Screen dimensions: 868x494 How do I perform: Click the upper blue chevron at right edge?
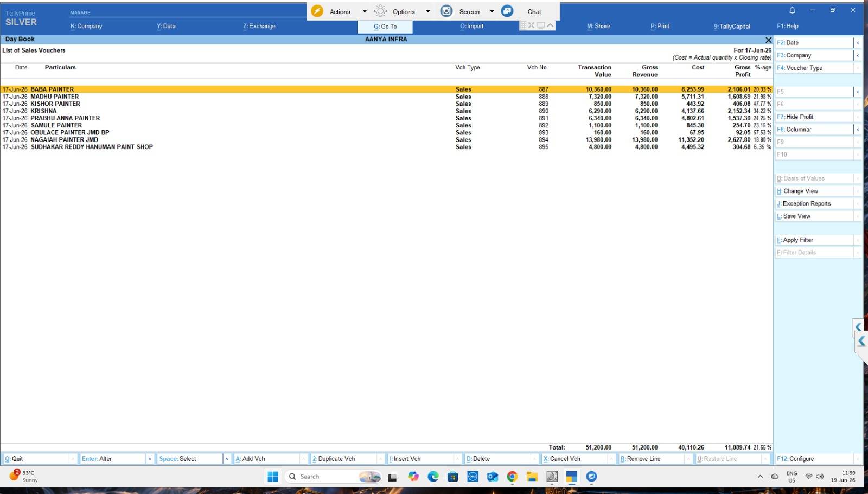(858, 326)
